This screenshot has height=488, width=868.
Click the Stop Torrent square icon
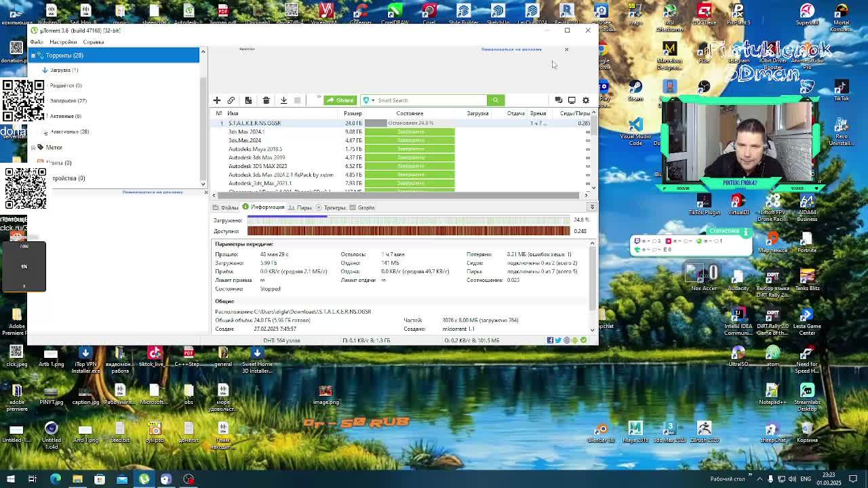point(297,100)
